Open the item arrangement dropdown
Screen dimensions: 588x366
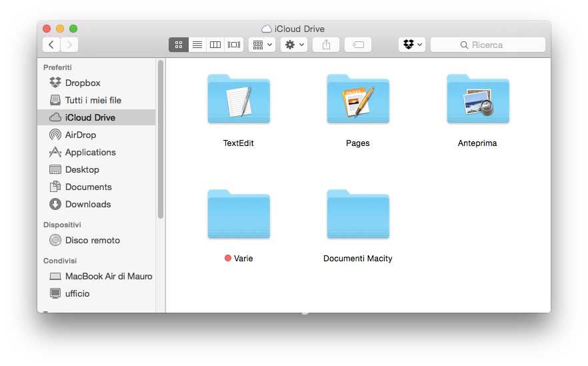(262, 45)
